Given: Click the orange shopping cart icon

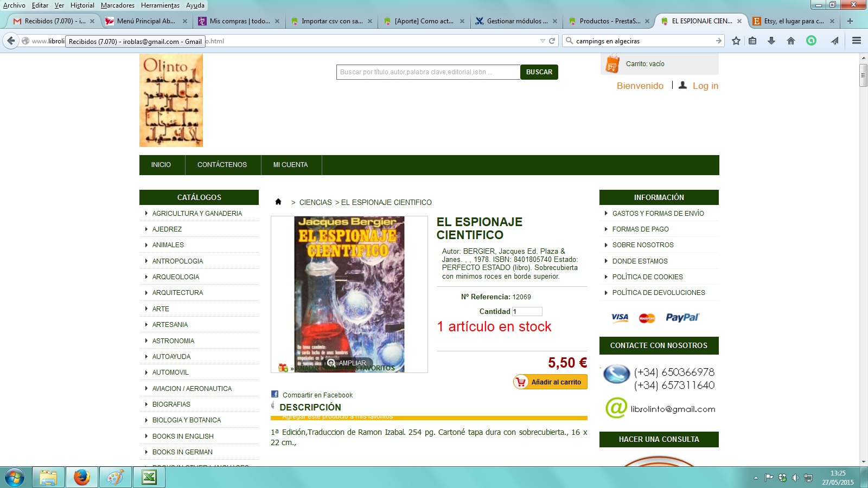Looking at the screenshot, I should pyautogui.click(x=612, y=64).
